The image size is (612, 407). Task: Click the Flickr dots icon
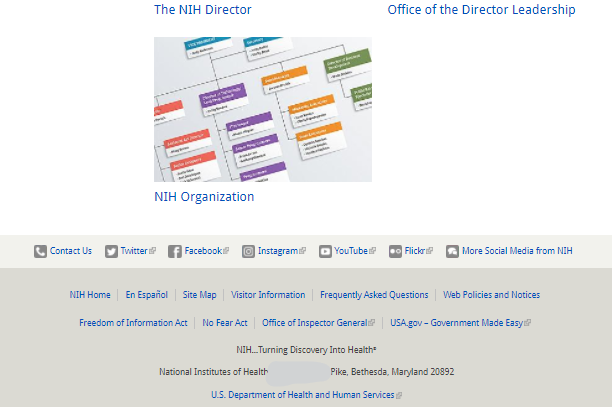click(x=395, y=251)
